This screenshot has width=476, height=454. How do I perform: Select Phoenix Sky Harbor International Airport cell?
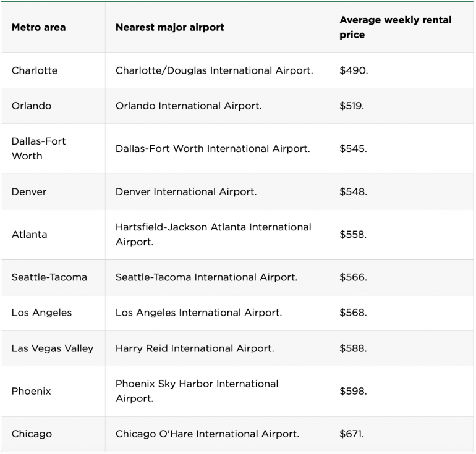(197, 391)
